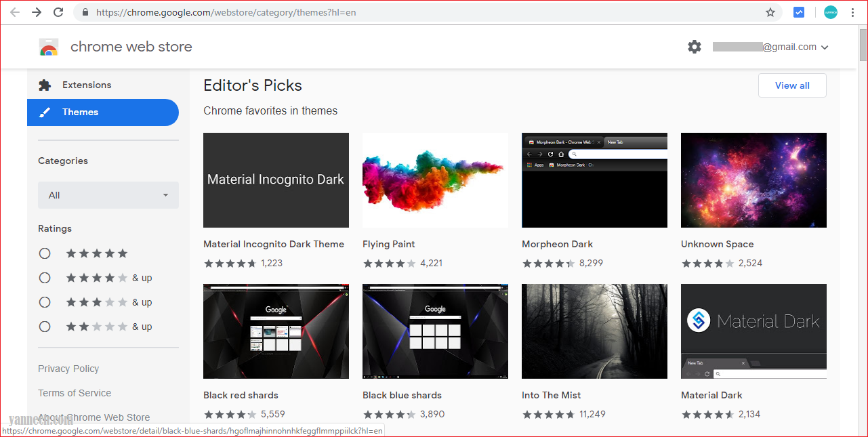Switch to the Extensions section
Image resolution: width=868 pixels, height=437 pixels.
click(x=87, y=85)
